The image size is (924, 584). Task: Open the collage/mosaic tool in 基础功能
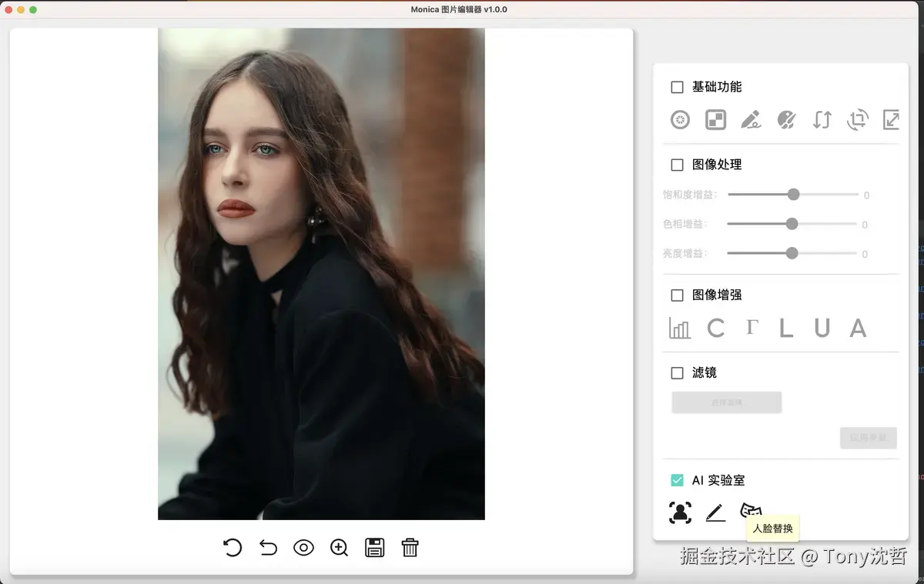(715, 120)
